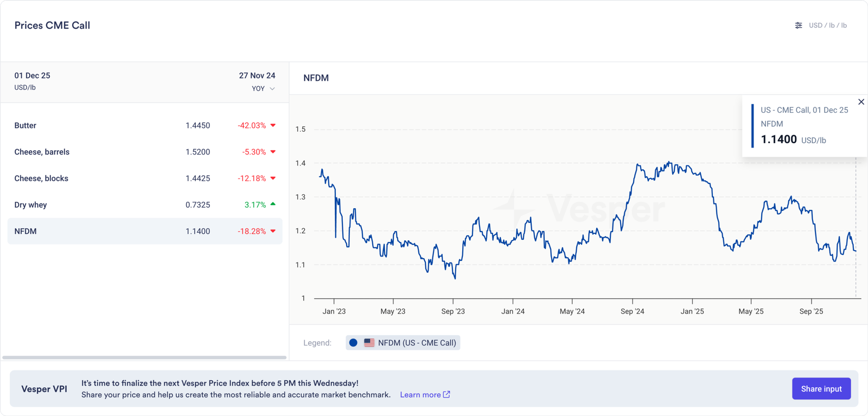This screenshot has height=416, width=868.
Task: Click the red down arrow for Cheese, blocks
Action: coord(273,178)
